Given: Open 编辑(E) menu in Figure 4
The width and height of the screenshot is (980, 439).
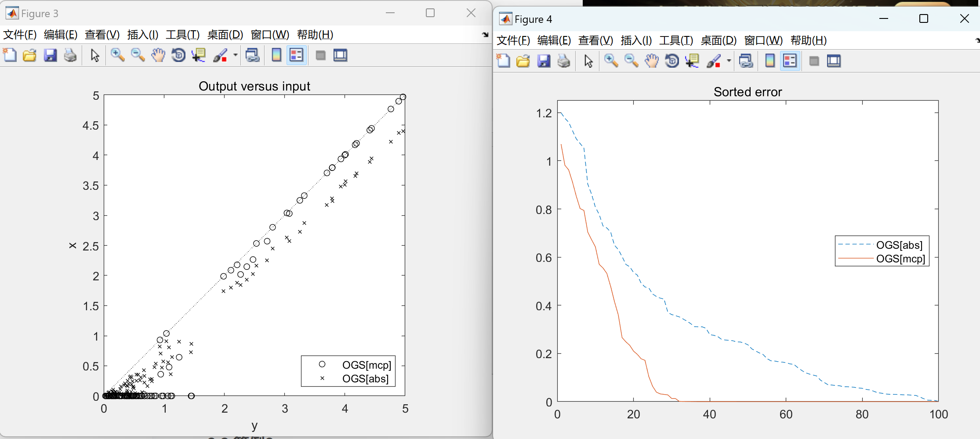Looking at the screenshot, I should click(554, 40).
